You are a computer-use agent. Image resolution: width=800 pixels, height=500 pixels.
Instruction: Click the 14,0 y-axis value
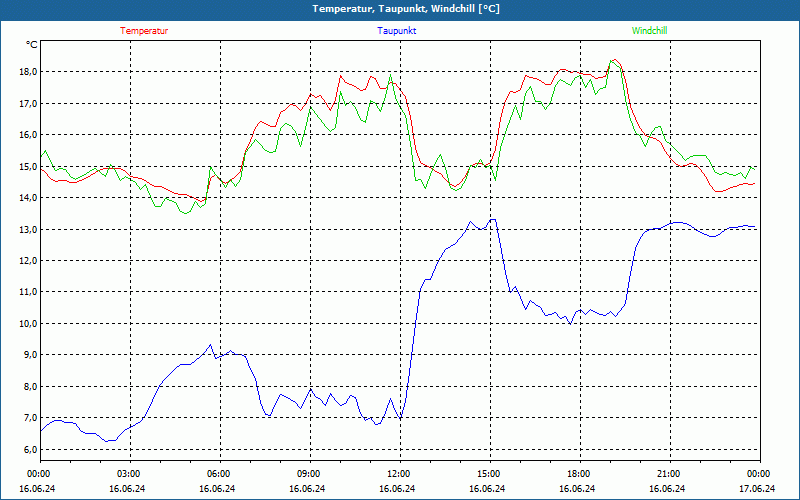(x=30, y=198)
